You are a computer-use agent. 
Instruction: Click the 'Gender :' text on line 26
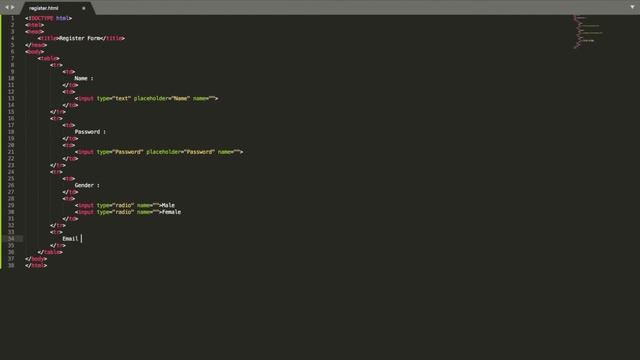click(87, 185)
